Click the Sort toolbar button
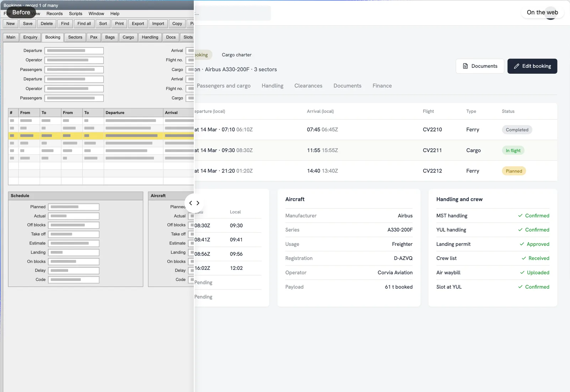 [x=103, y=24]
